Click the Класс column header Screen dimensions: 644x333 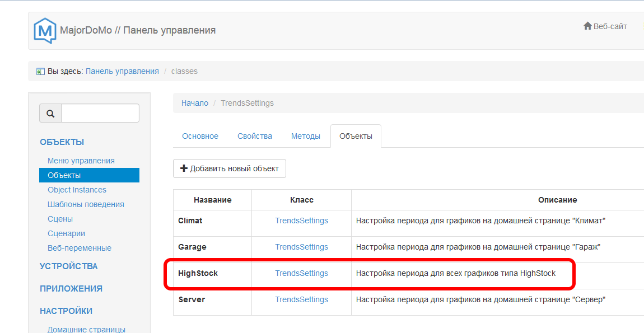click(301, 200)
